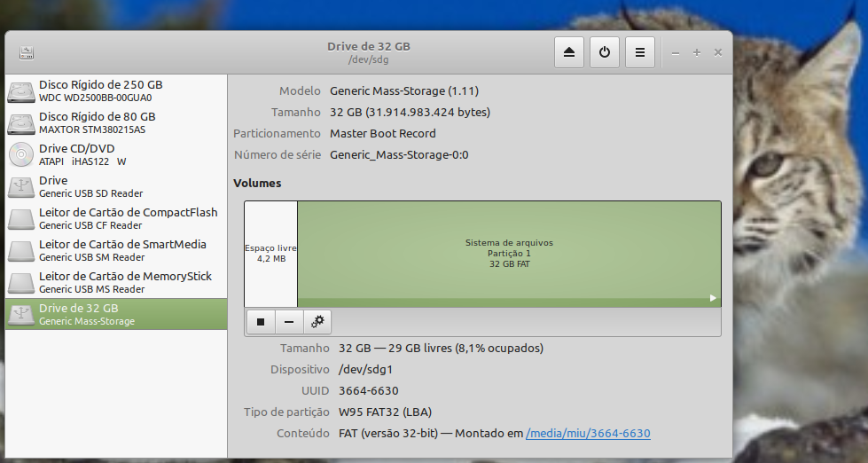Select Partição 1 32 GB FAT volume
This screenshot has width=868, height=463.
[x=509, y=254]
